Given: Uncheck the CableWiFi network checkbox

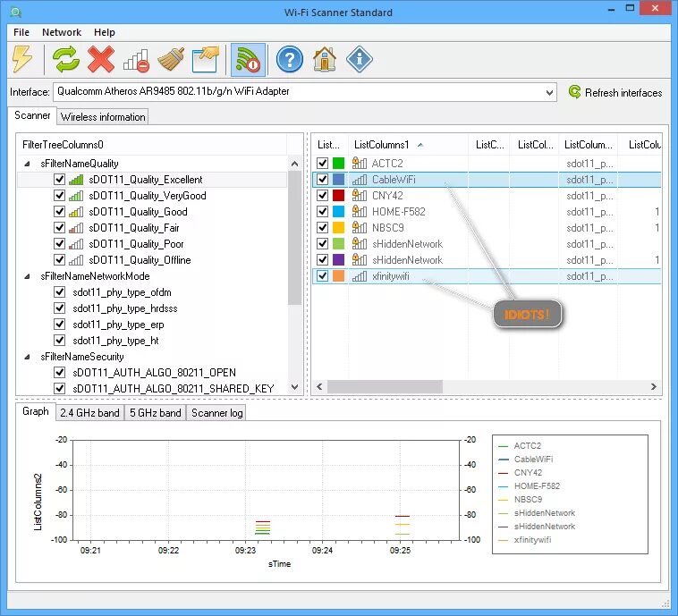Looking at the screenshot, I should 322,180.
